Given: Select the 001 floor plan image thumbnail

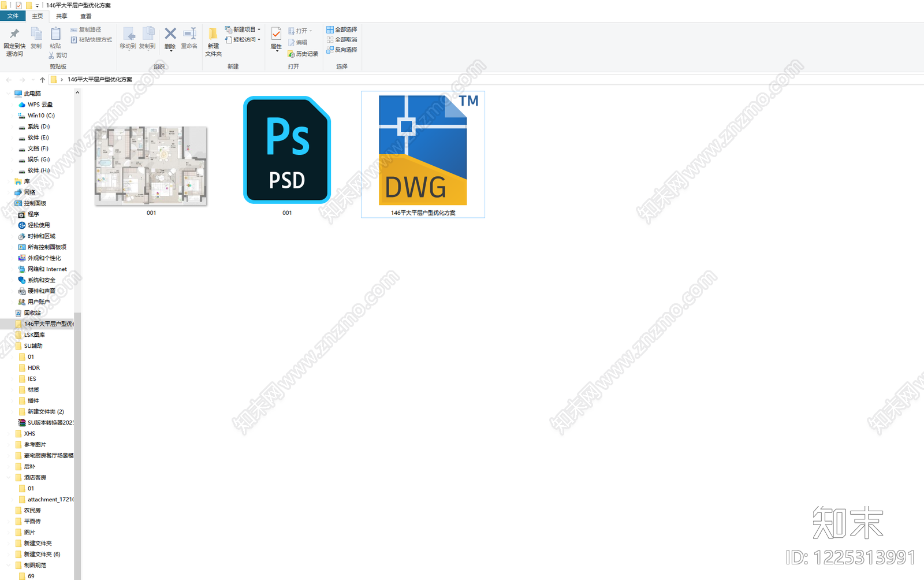Looking at the screenshot, I should [x=151, y=166].
